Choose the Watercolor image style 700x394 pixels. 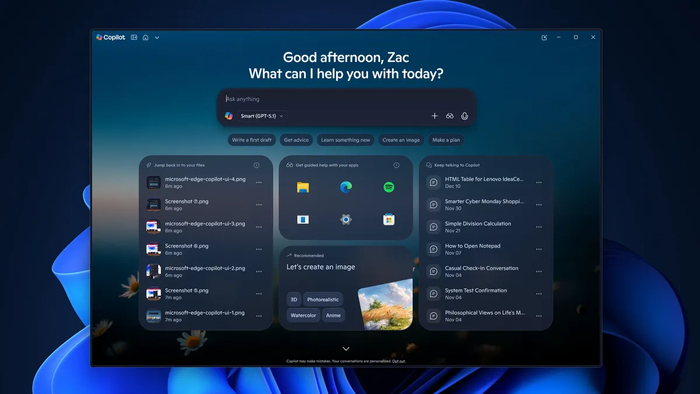[x=303, y=315]
